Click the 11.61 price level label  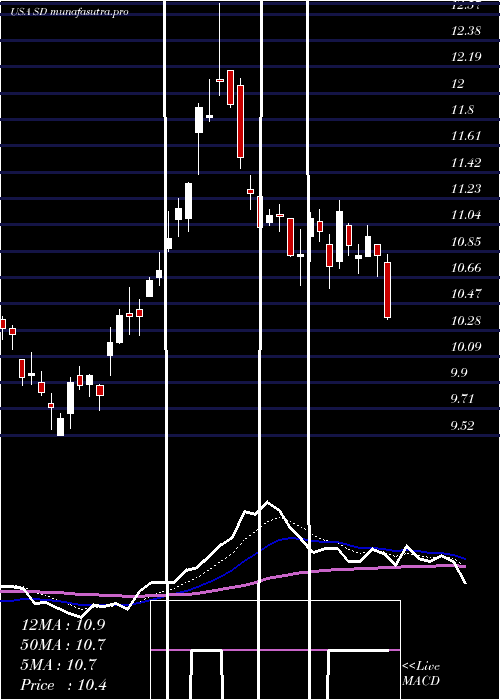[466, 136]
